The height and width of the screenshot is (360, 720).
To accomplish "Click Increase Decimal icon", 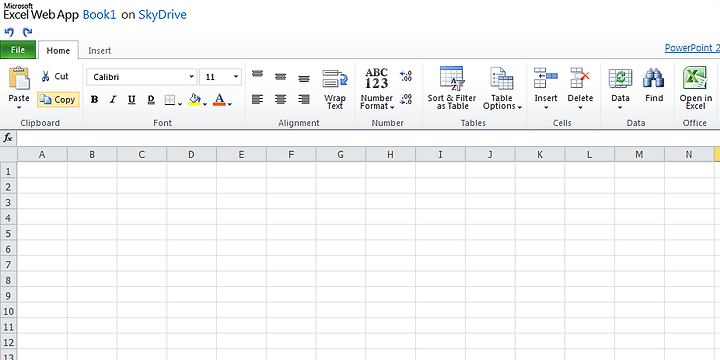I will tap(406, 76).
